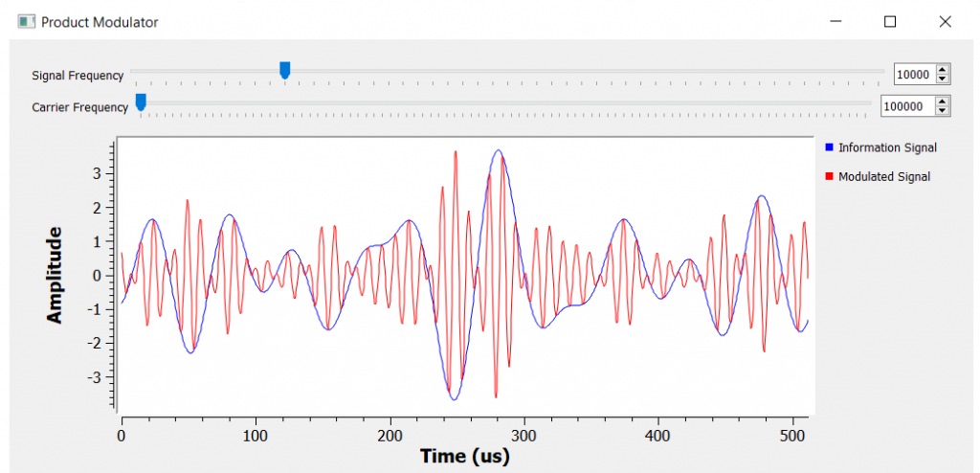Toggle the Modulated Signal legend entry
The image size is (980, 473).
(x=883, y=176)
